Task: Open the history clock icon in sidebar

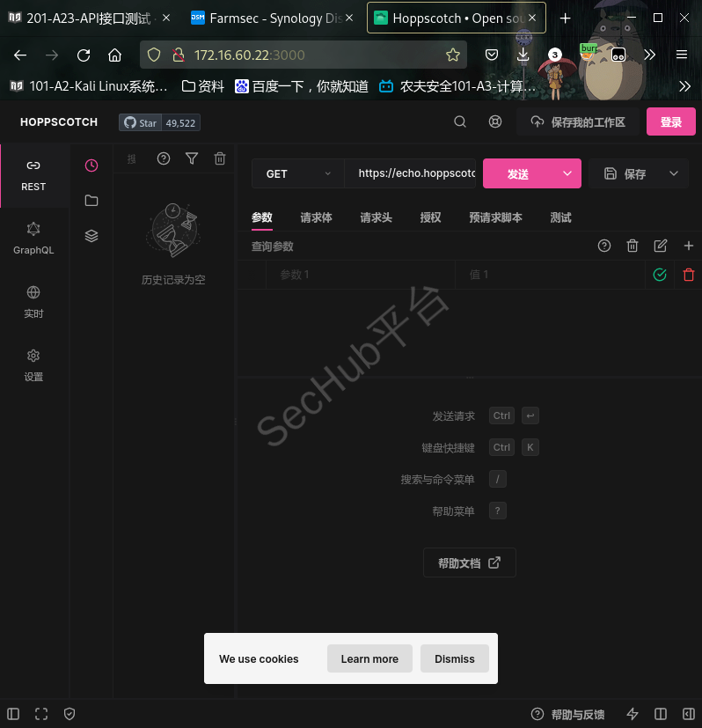Action: coord(91,165)
